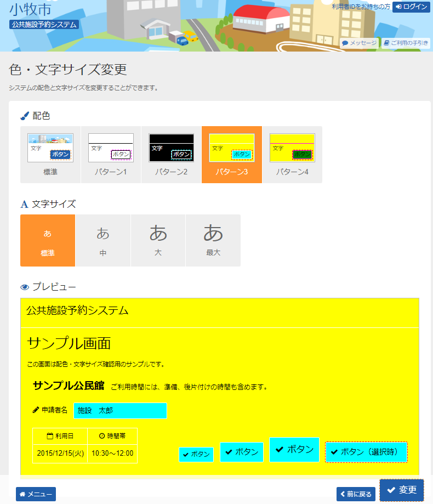Click the サンプル公民館 heading
The width and height of the screenshot is (433, 504).
tap(69, 386)
